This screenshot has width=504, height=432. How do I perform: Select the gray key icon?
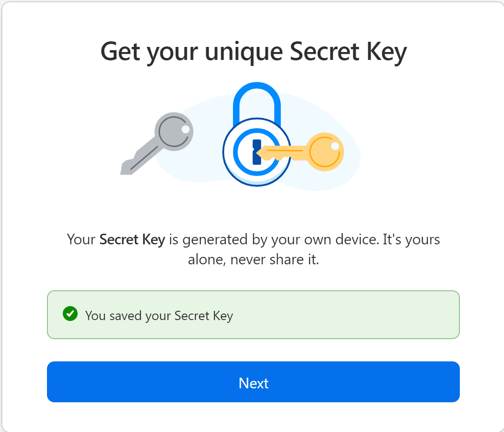click(x=153, y=144)
